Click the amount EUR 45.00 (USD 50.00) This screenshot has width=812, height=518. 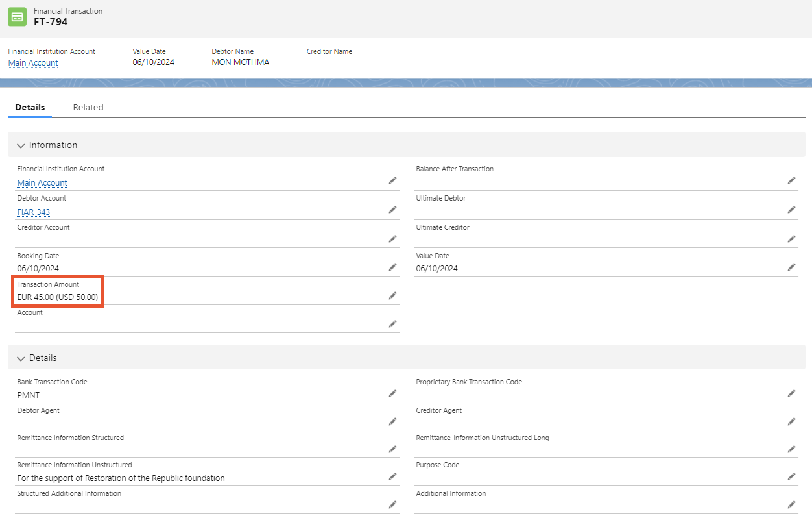58,297
